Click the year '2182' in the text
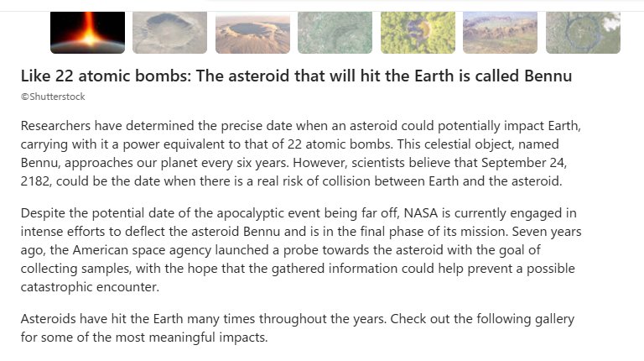 pyautogui.click(x=37, y=180)
